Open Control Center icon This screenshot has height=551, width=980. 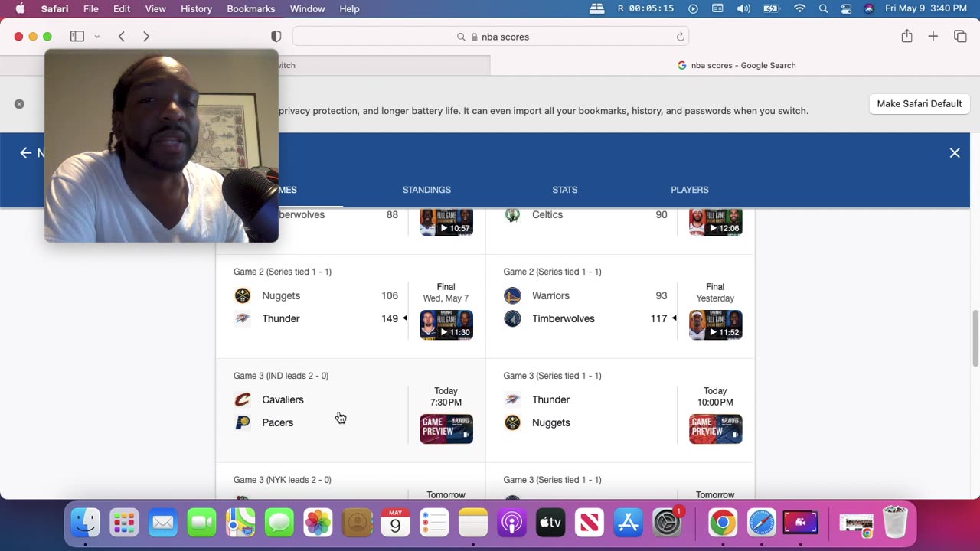coord(846,8)
